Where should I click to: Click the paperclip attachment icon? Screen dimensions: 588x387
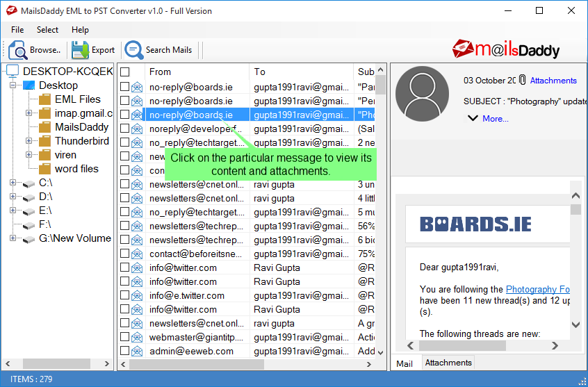pyautogui.click(x=523, y=80)
